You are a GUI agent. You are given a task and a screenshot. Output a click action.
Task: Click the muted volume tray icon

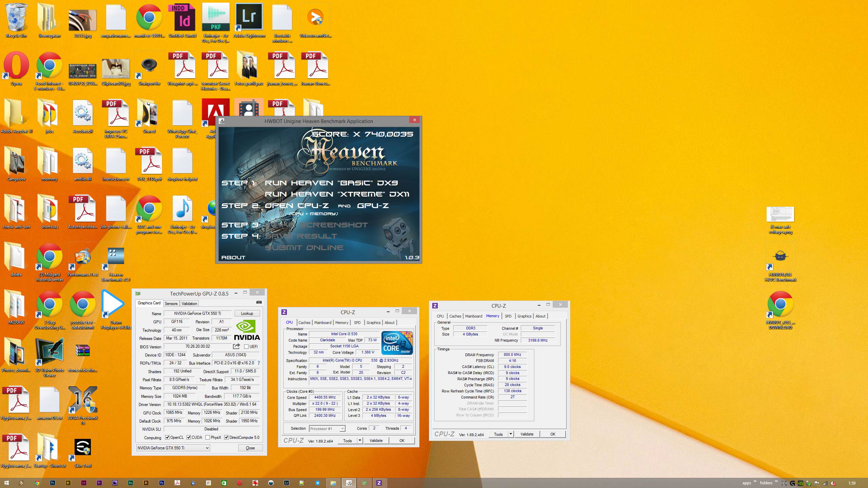pos(833,483)
